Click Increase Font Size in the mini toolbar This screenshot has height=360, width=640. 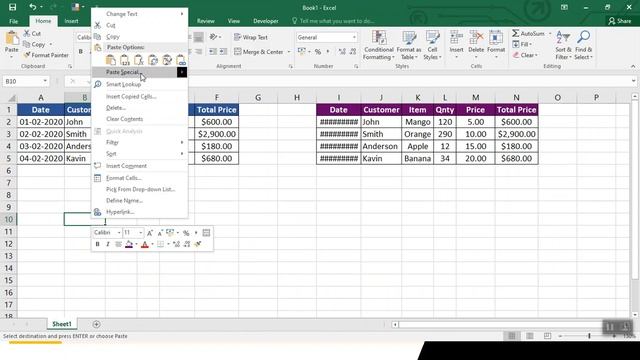pyautogui.click(x=150, y=233)
